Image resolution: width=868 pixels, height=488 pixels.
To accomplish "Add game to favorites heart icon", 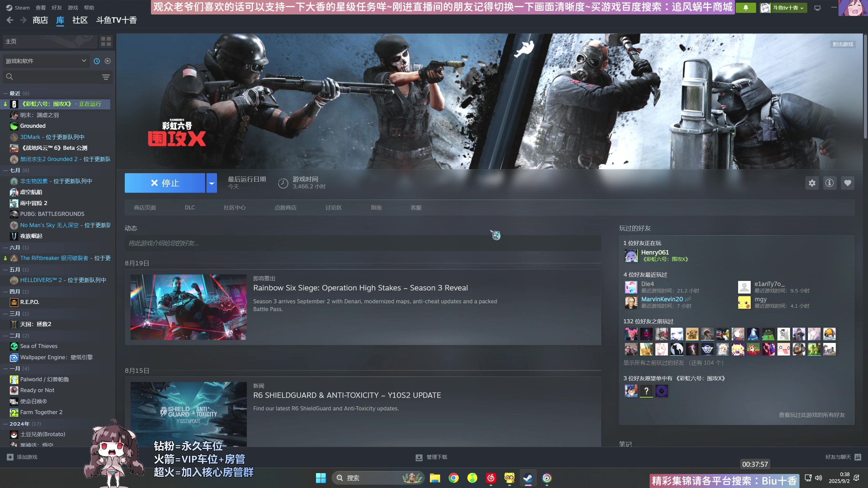I will click(848, 183).
